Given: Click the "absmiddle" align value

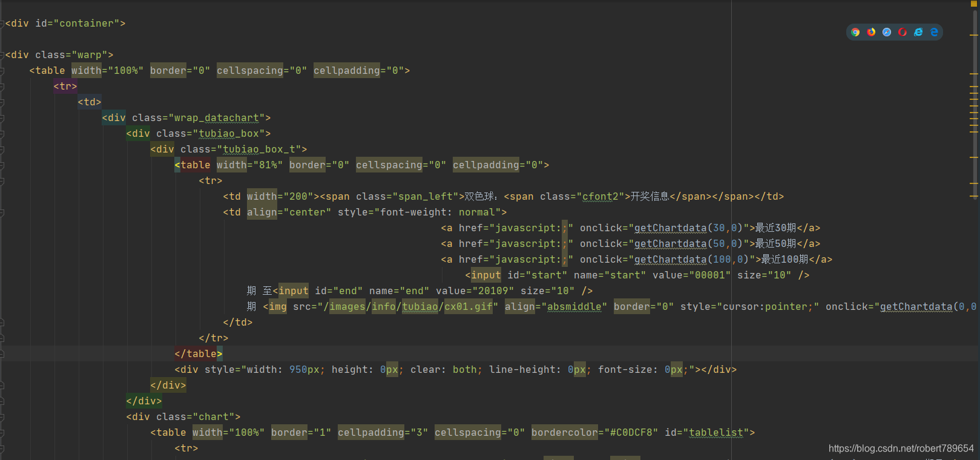Looking at the screenshot, I should (x=574, y=307).
